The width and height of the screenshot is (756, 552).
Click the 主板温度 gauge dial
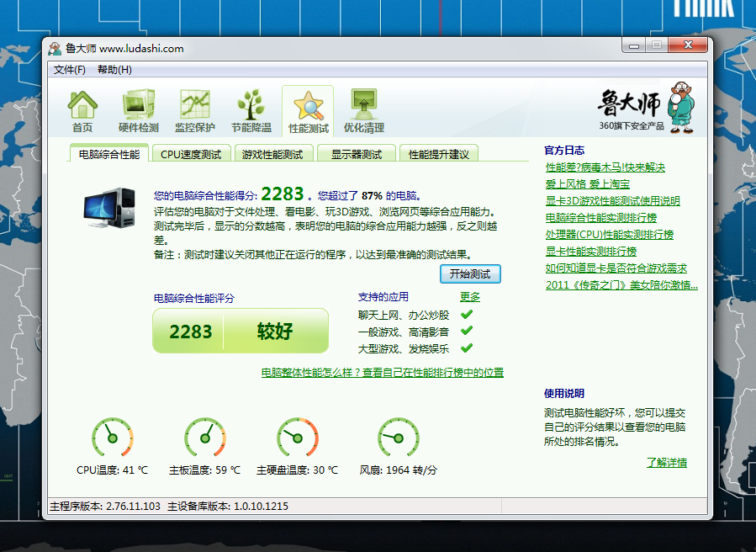click(x=205, y=438)
